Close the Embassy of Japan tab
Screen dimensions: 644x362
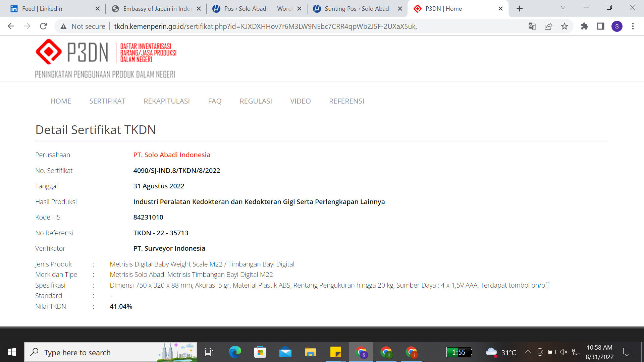(x=199, y=9)
